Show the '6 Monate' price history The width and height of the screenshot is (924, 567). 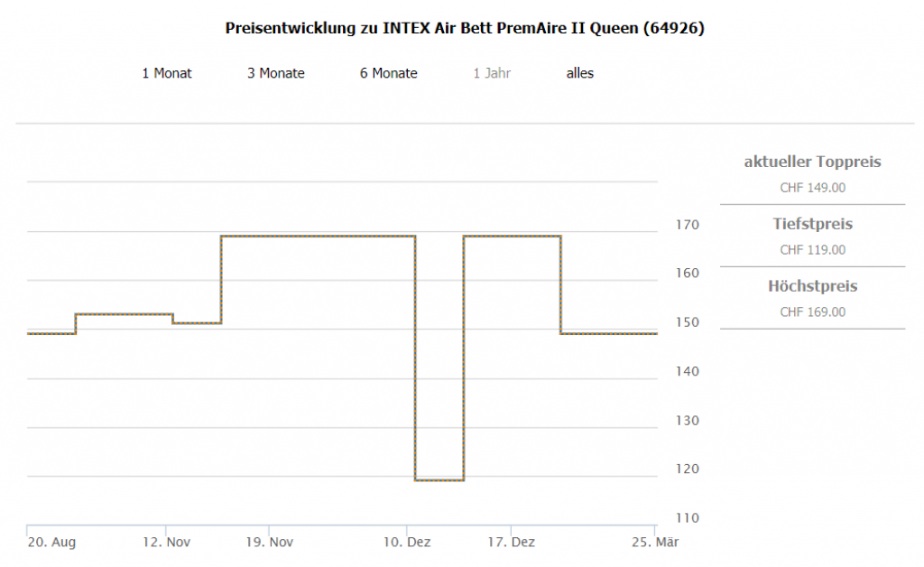coord(389,73)
